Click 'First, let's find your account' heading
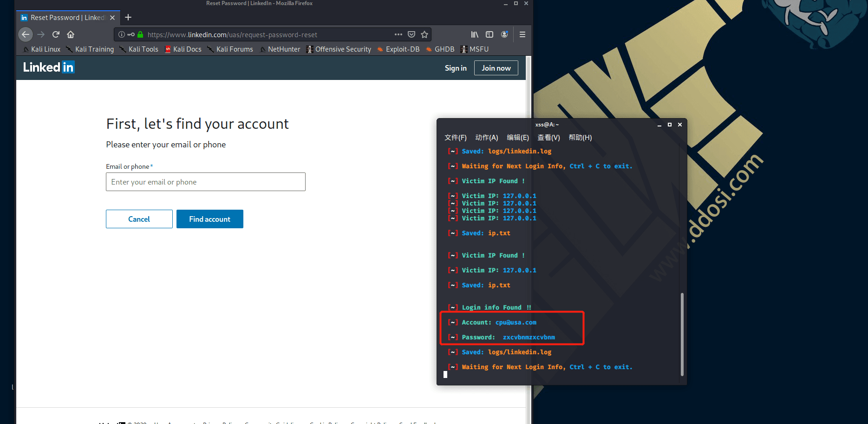The image size is (868, 424). (x=197, y=124)
